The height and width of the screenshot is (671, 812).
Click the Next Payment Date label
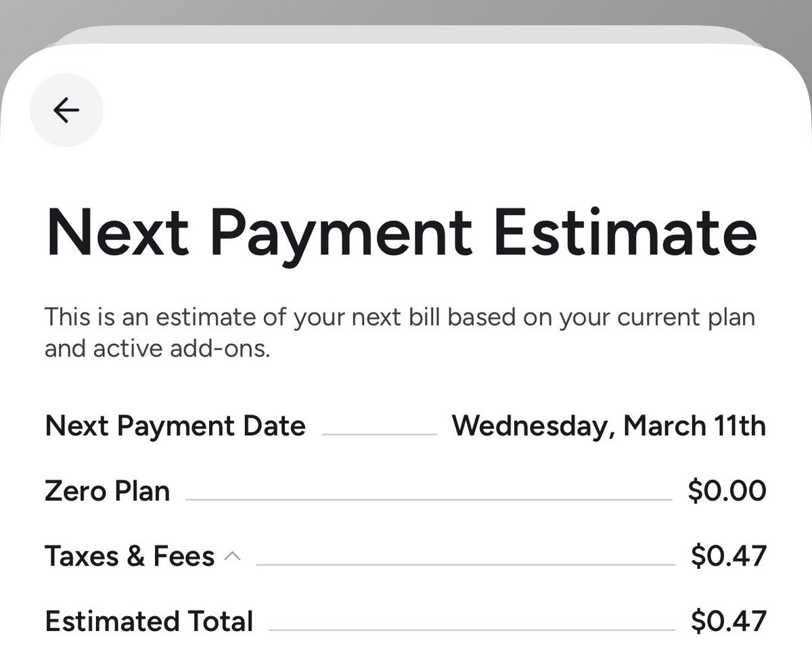click(175, 426)
